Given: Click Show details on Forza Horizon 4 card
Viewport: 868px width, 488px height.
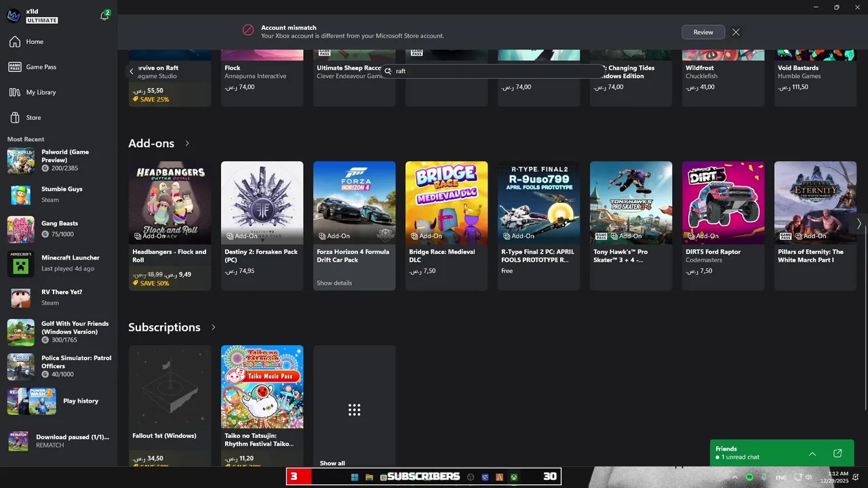Looking at the screenshot, I should [334, 283].
